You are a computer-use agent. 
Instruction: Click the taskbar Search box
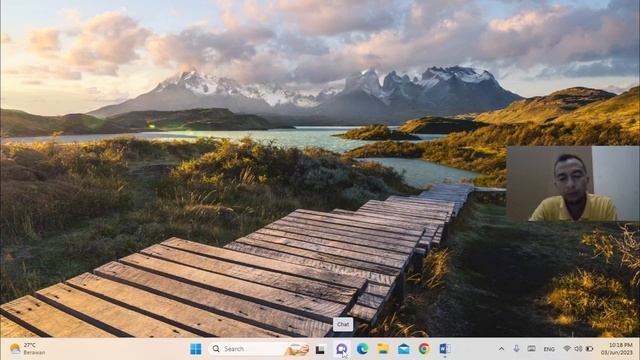pyautogui.click(x=259, y=349)
